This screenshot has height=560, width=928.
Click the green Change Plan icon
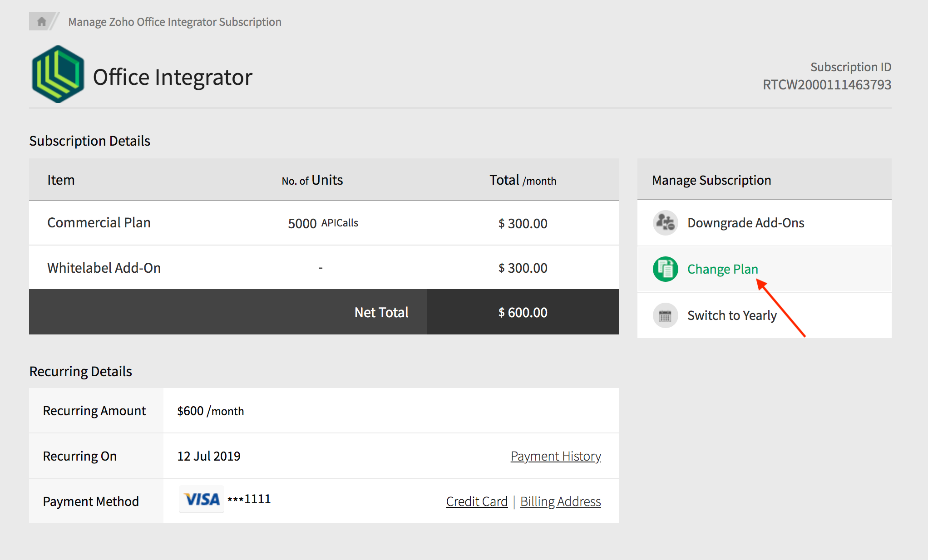coord(665,269)
